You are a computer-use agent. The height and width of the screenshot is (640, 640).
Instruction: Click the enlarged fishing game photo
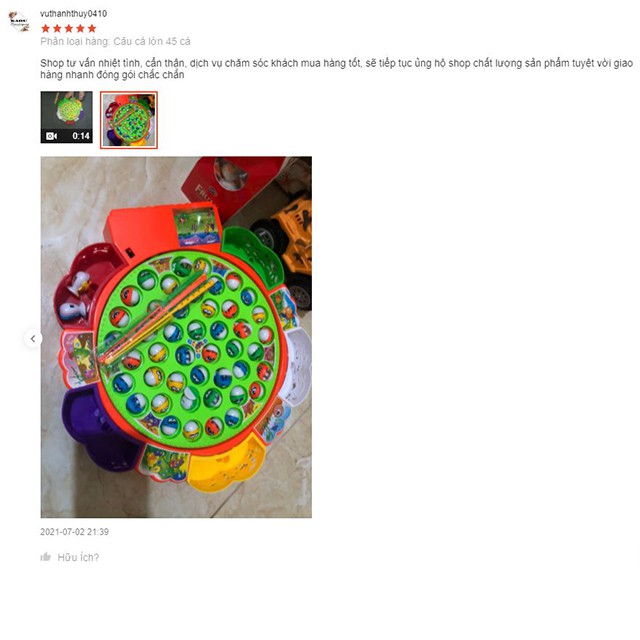pyautogui.click(x=176, y=337)
